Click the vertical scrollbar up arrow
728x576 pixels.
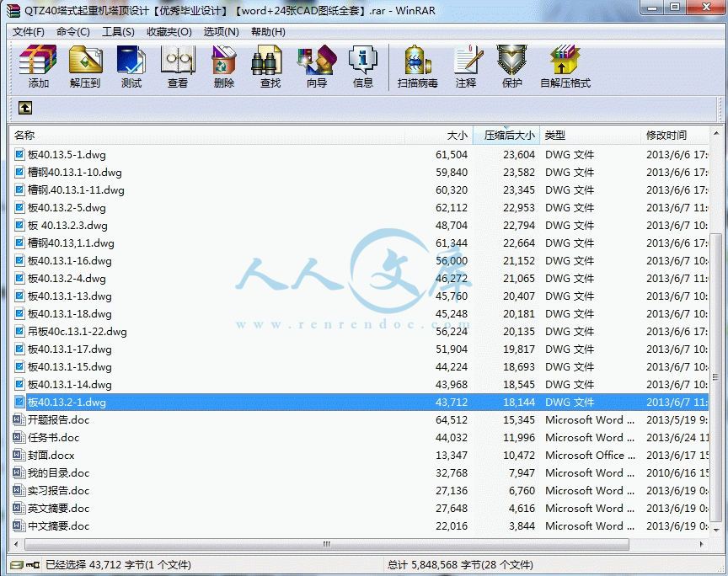coord(715,134)
